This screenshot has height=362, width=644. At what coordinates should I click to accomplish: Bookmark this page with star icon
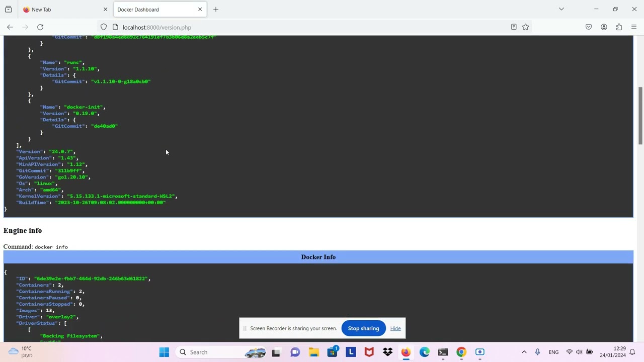pyautogui.click(x=526, y=27)
